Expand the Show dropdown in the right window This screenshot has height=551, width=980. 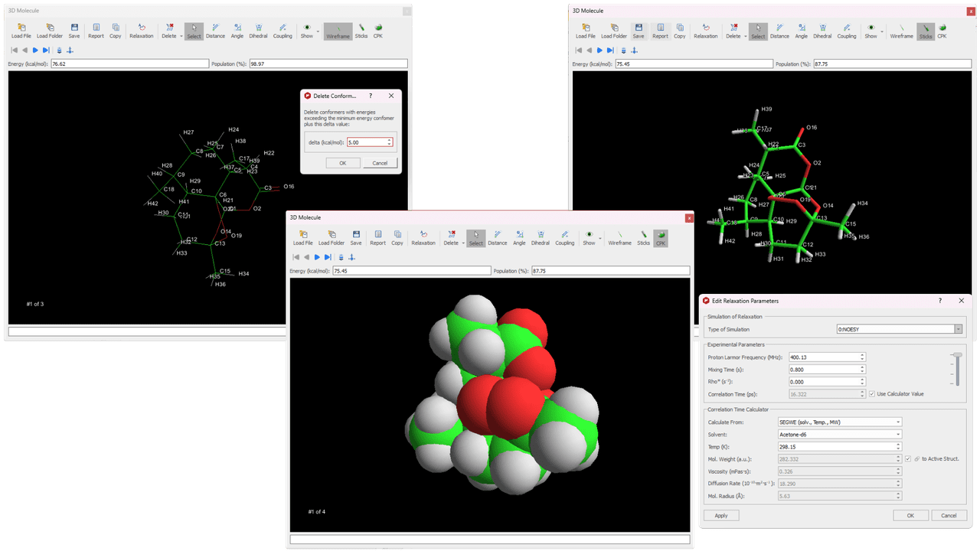click(x=883, y=31)
